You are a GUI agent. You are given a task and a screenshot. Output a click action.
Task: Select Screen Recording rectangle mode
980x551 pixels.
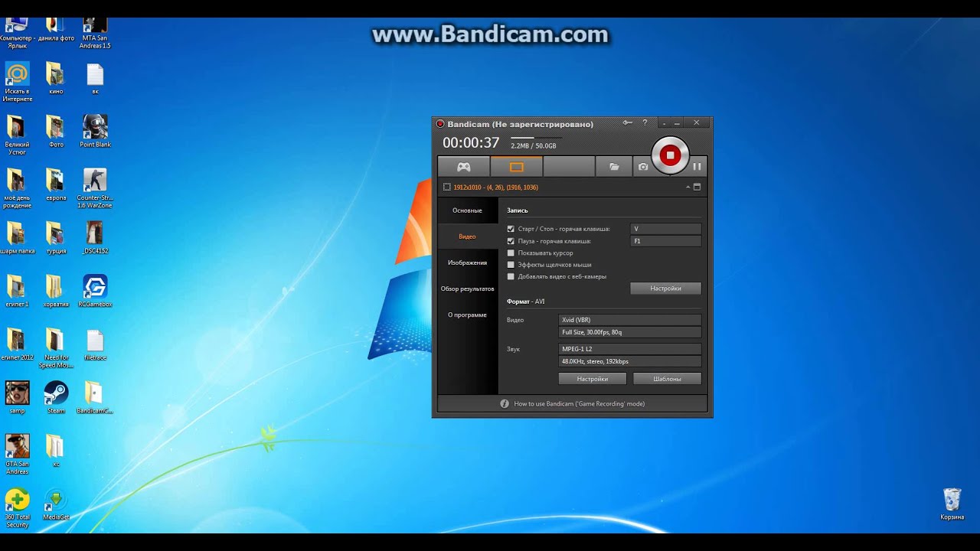point(516,166)
